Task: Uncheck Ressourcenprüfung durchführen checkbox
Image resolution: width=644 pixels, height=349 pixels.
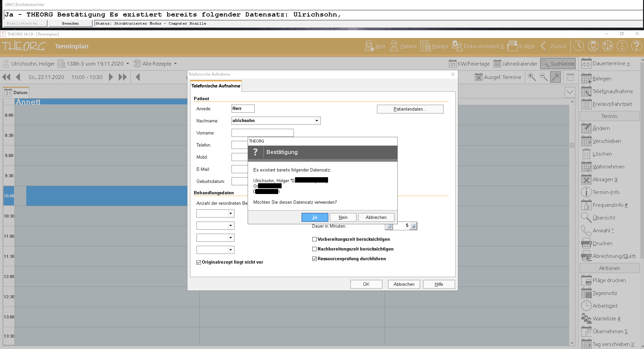Action: click(315, 259)
